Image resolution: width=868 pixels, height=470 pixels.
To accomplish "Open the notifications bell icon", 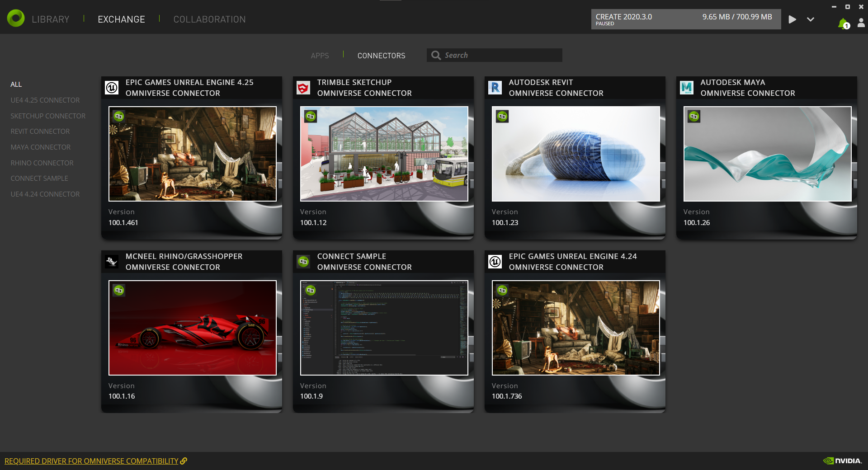I will [843, 23].
